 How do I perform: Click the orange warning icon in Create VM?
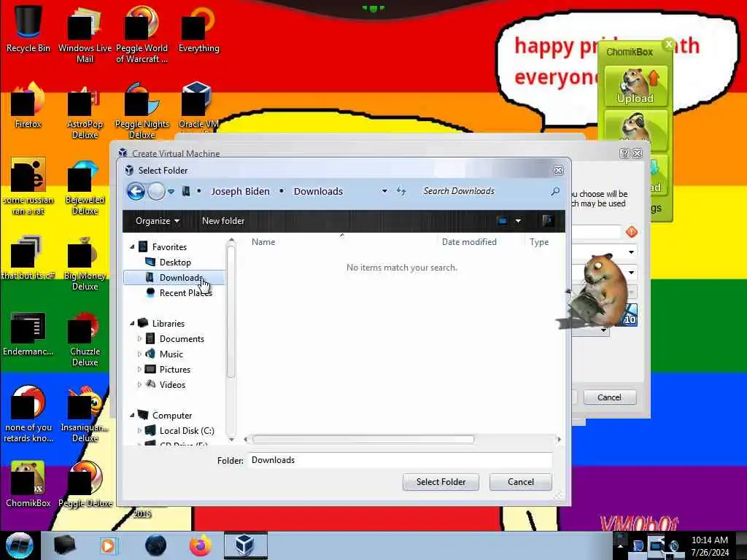click(632, 232)
